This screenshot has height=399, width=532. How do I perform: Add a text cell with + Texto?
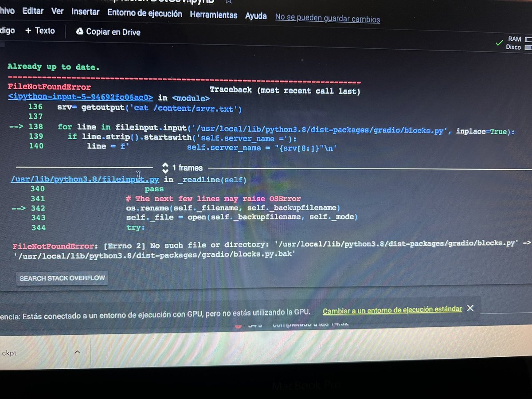tap(40, 31)
